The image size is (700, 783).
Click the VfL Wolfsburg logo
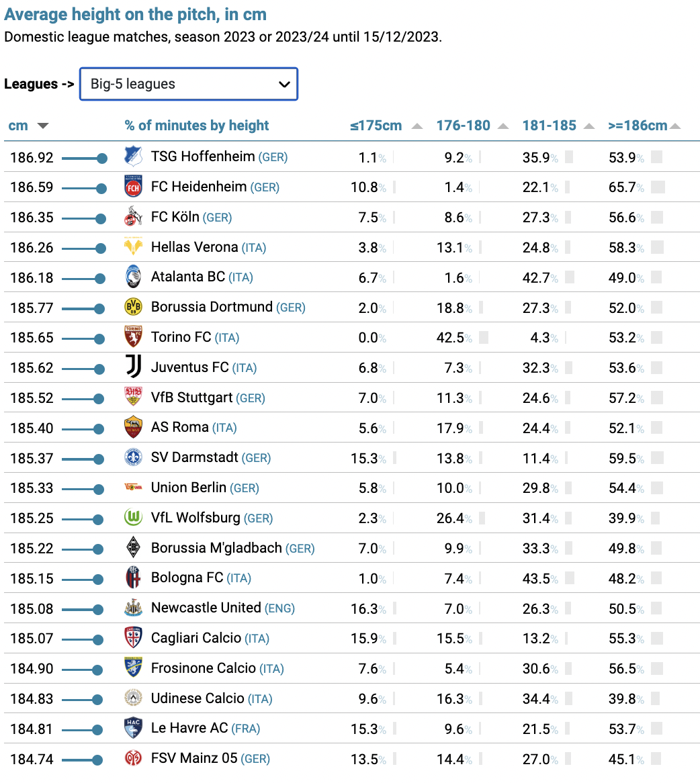point(133,518)
